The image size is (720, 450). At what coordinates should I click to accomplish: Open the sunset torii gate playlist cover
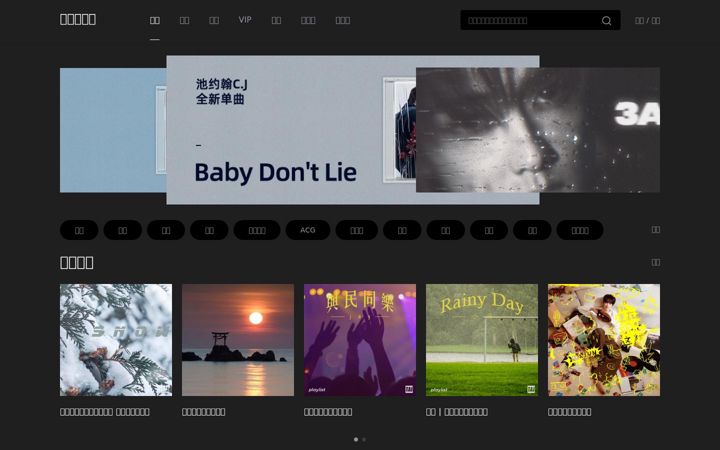coord(238,340)
